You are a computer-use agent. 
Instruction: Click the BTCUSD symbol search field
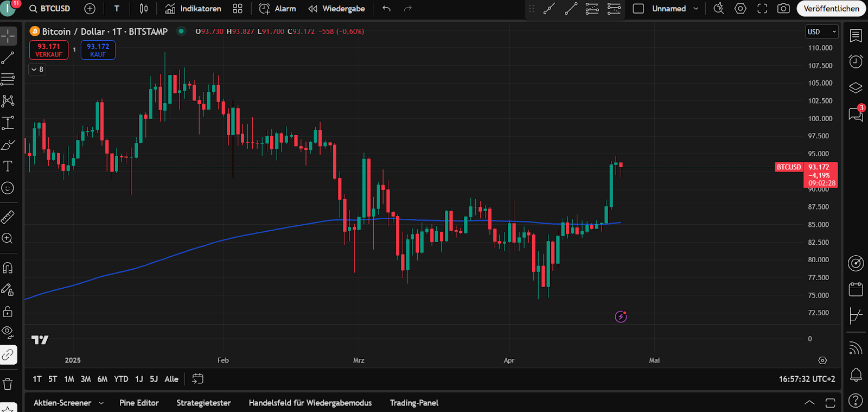[x=50, y=9]
